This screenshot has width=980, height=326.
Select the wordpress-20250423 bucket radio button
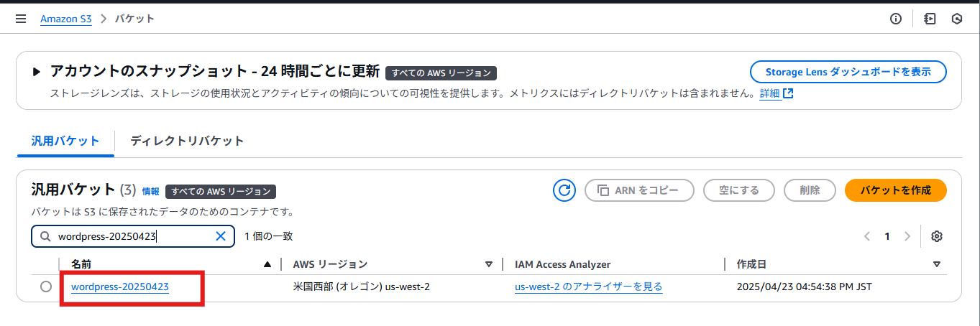(46, 287)
